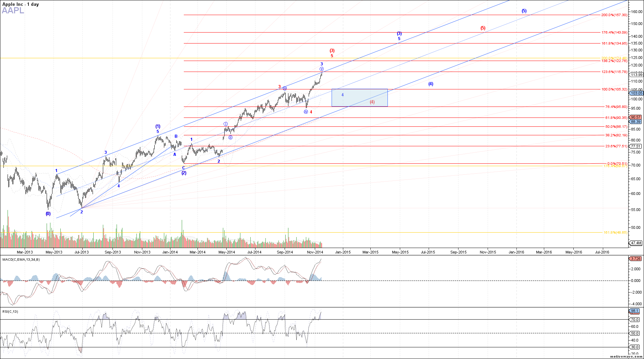Click the red (4) label inside target box

(x=372, y=102)
